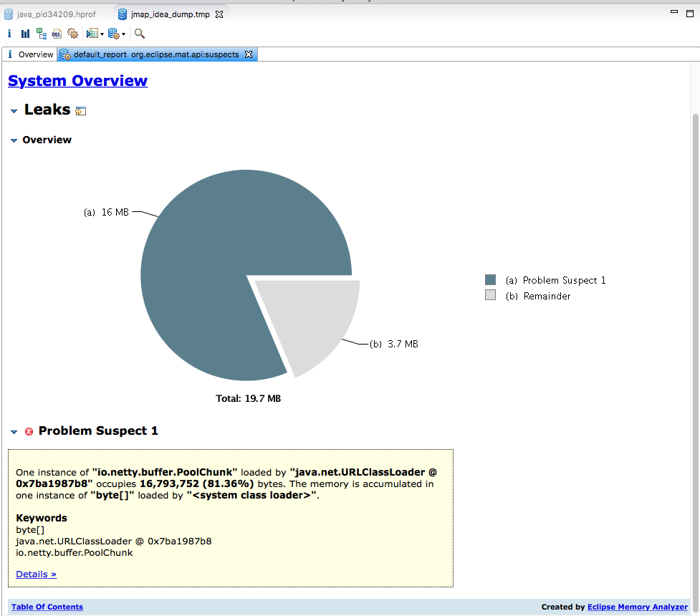
Task: Maximize the editor area
Action: [x=690, y=14]
